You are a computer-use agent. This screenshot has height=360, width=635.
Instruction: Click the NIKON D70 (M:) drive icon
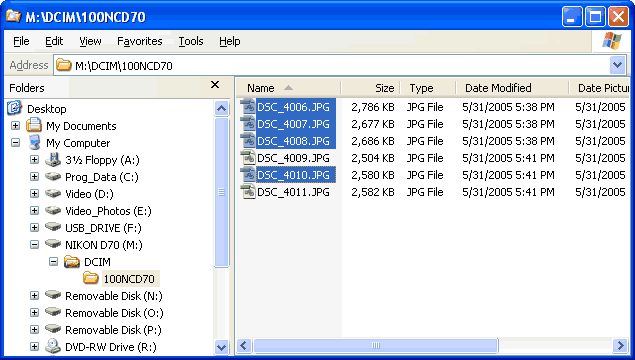pyautogui.click(x=53, y=244)
